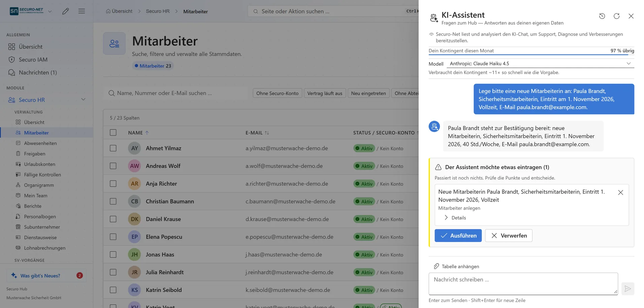Go to Übersicht breadcrumb
Viewport: 644px width, 308px height.
(x=119, y=11)
